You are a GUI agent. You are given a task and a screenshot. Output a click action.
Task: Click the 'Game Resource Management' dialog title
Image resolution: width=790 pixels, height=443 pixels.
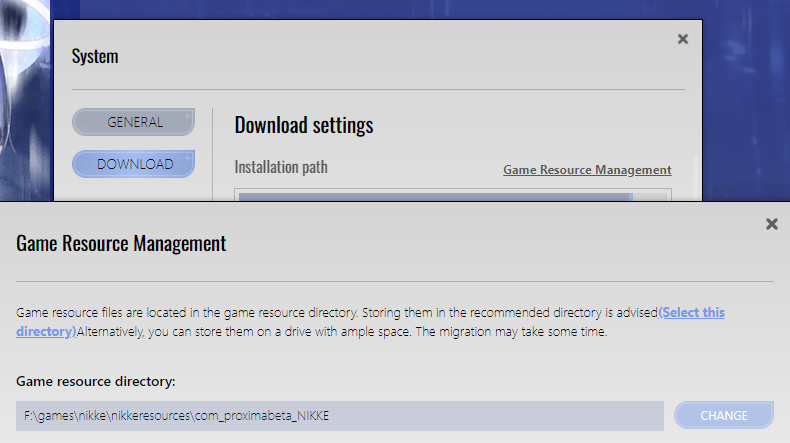click(121, 243)
